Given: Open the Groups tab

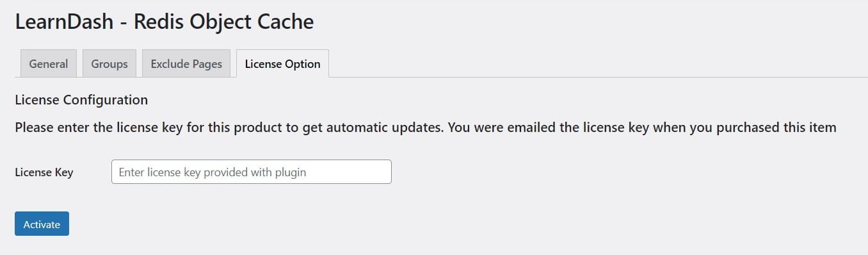Looking at the screenshot, I should coord(109,63).
